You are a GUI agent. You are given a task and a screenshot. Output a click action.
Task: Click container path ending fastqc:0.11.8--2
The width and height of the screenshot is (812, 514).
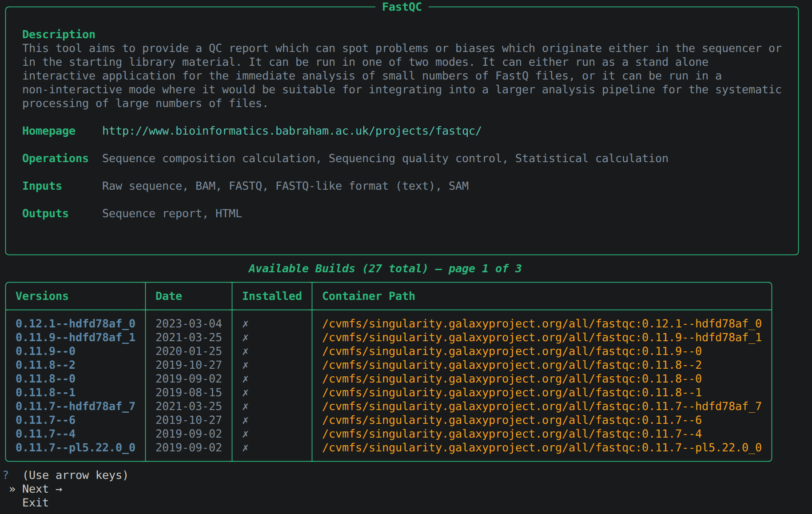512,365
